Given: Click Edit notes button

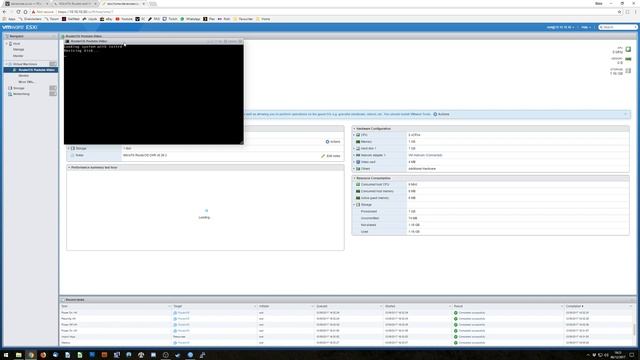Looking at the screenshot, I should pyautogui.click(x=331, y=156).
